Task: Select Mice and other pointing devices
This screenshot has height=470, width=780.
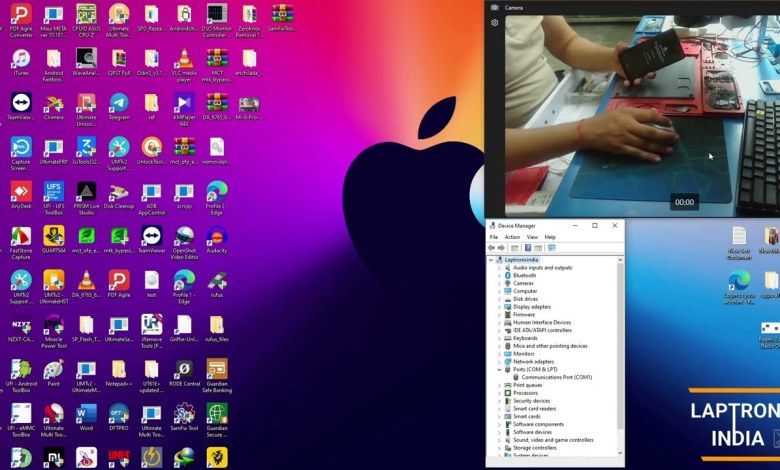Action: (550, 346)
